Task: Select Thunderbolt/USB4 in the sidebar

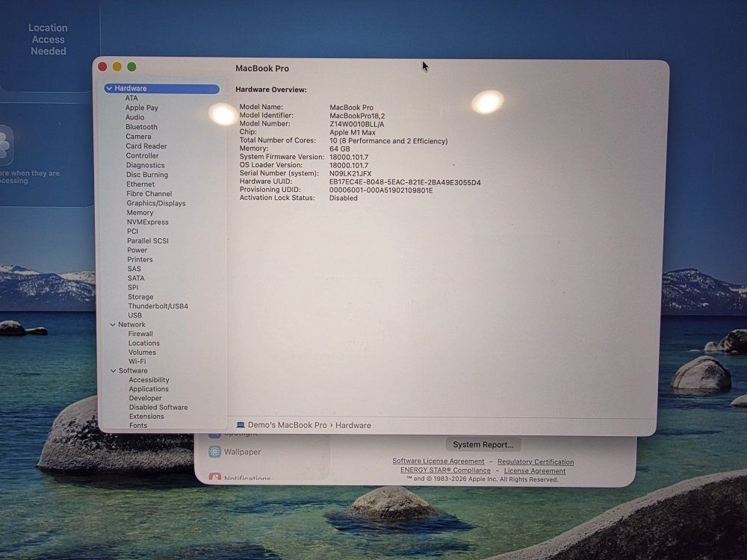Action: (158, 306)
